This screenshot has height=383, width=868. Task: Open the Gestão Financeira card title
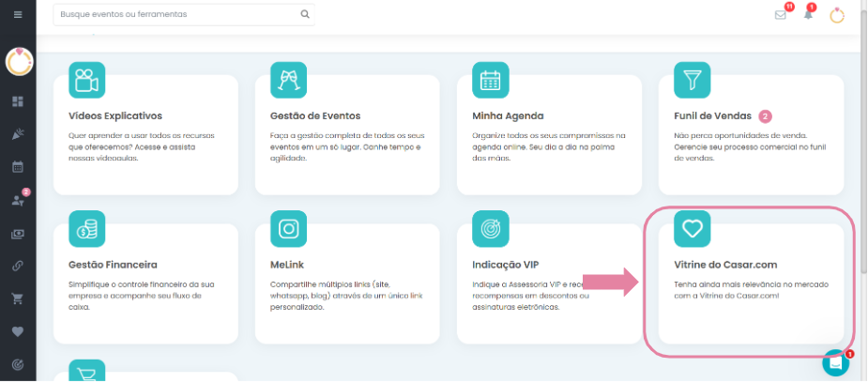point(113,265)
